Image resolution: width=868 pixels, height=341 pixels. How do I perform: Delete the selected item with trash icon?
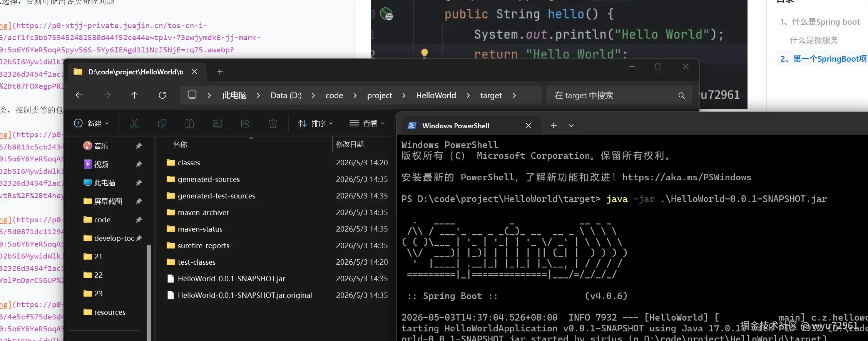(273, 123)
